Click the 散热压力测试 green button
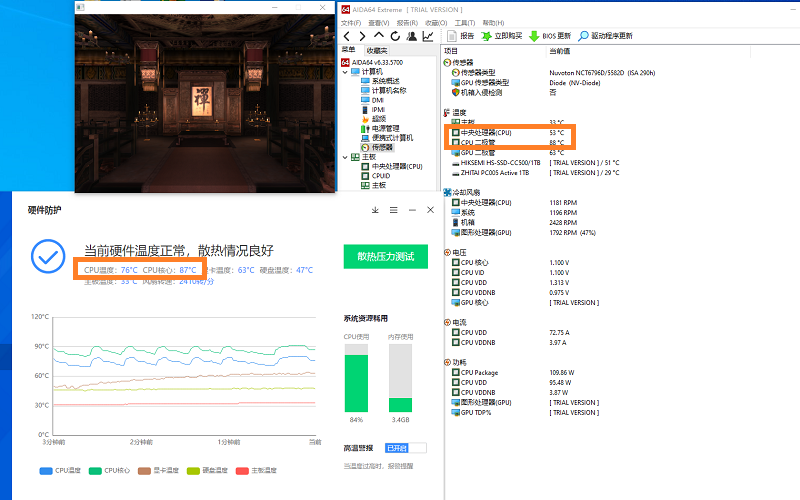This screenshot has height=500, width=800. click(386, 257)
